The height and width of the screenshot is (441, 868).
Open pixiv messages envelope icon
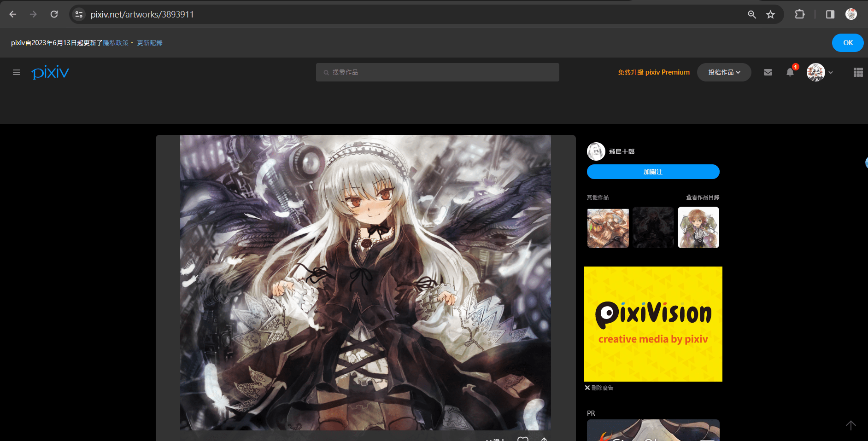point(768,72)
